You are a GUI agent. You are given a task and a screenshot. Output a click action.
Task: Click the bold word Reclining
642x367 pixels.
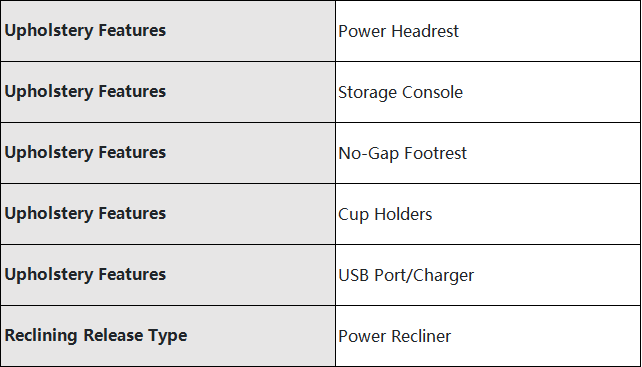[41, 336]
